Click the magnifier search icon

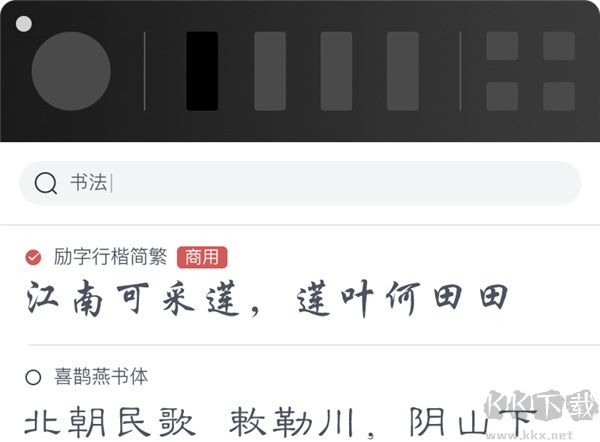tap(46, 183)
